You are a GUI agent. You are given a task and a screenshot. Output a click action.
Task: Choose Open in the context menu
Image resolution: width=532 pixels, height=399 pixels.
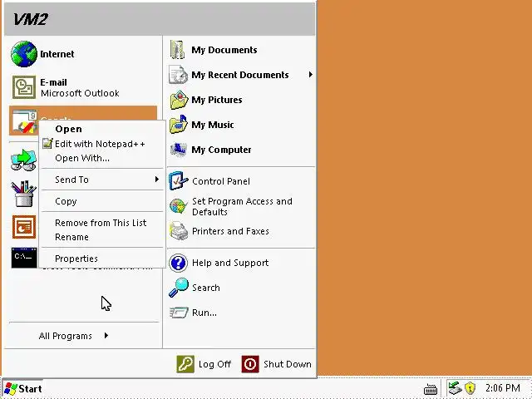[68, 129]
